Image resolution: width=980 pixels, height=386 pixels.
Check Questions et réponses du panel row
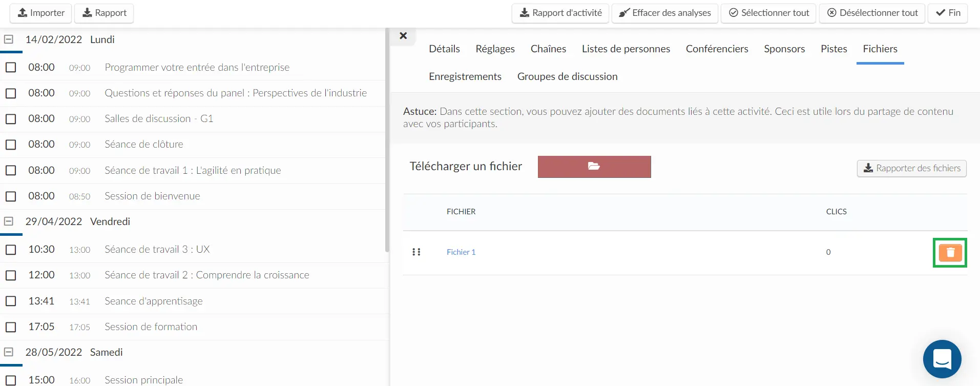11,93
